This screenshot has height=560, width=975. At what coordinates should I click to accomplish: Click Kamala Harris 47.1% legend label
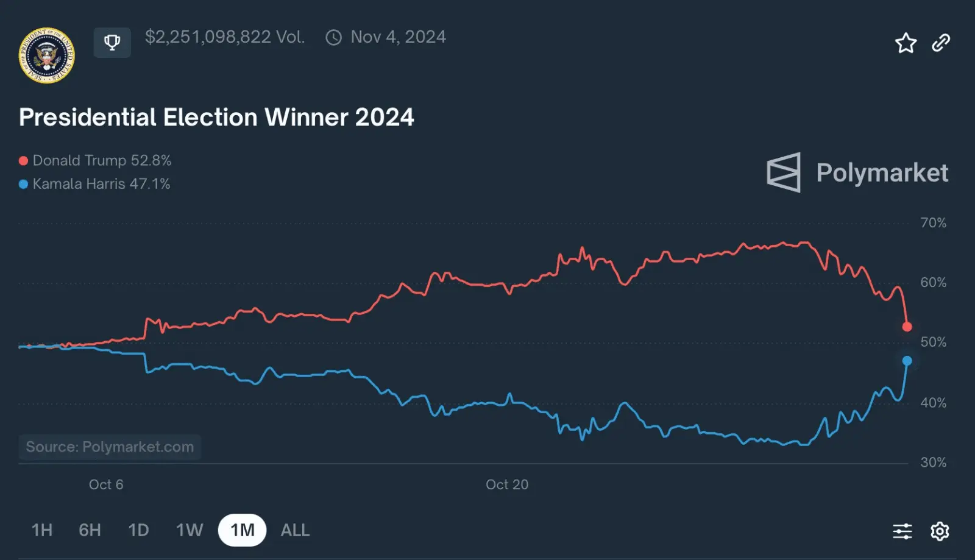click(x=101, y=184)
